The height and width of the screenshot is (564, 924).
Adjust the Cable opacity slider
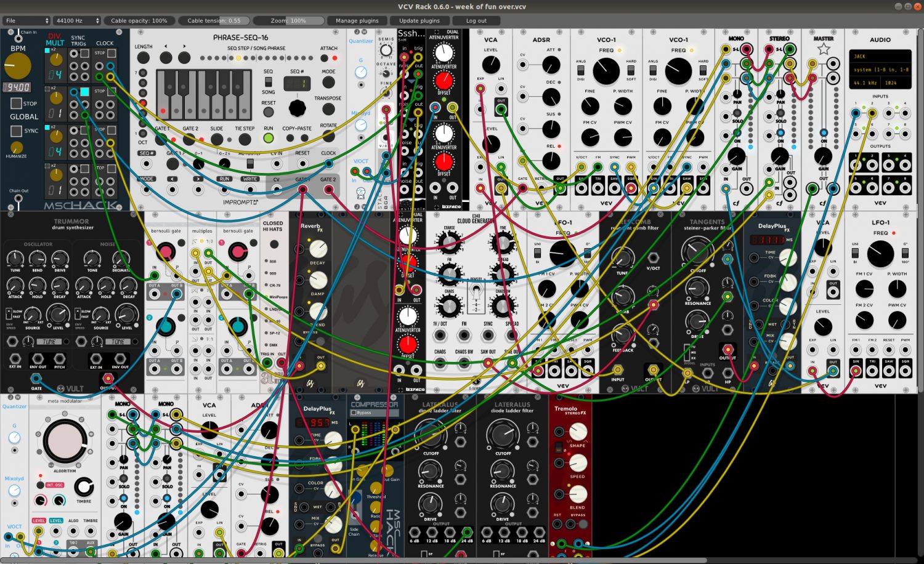click(x=139, y=20)
